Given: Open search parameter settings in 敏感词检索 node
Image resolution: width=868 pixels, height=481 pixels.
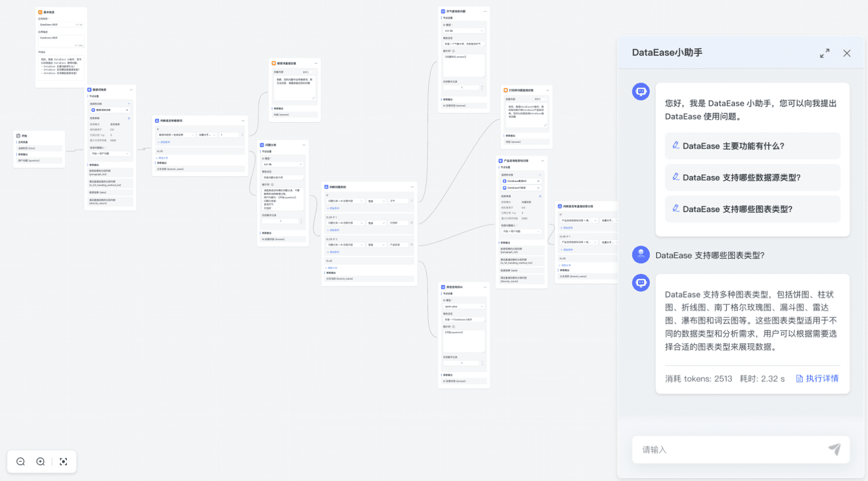Looking at the screenshot, I should click(x=129, y=119).
